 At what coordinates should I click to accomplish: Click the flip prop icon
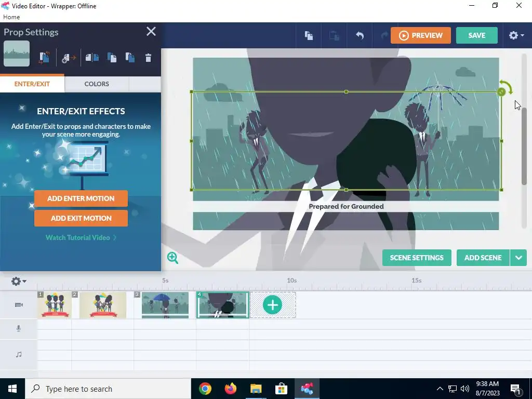click(x=92, y=57)
